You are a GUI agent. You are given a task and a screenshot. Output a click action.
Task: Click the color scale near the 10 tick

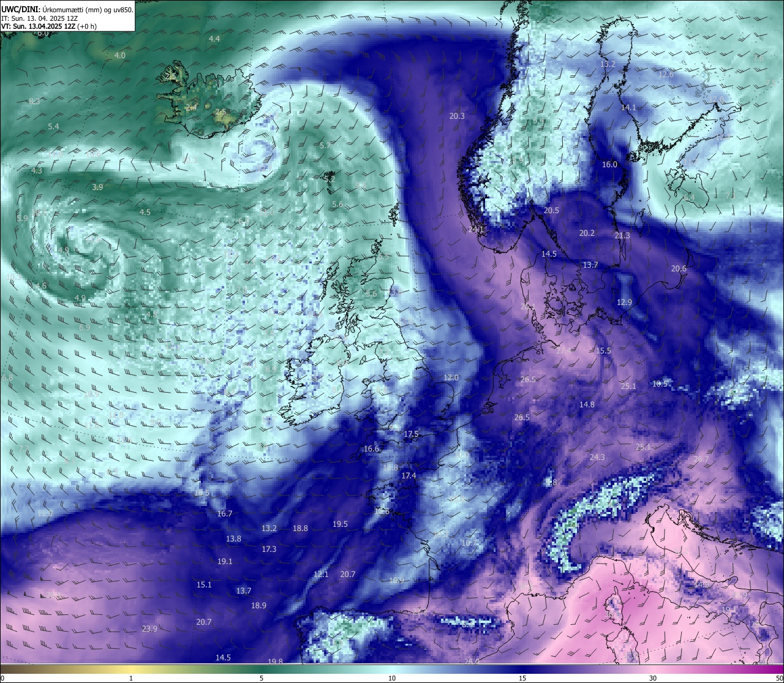click(x=392, y=669)
